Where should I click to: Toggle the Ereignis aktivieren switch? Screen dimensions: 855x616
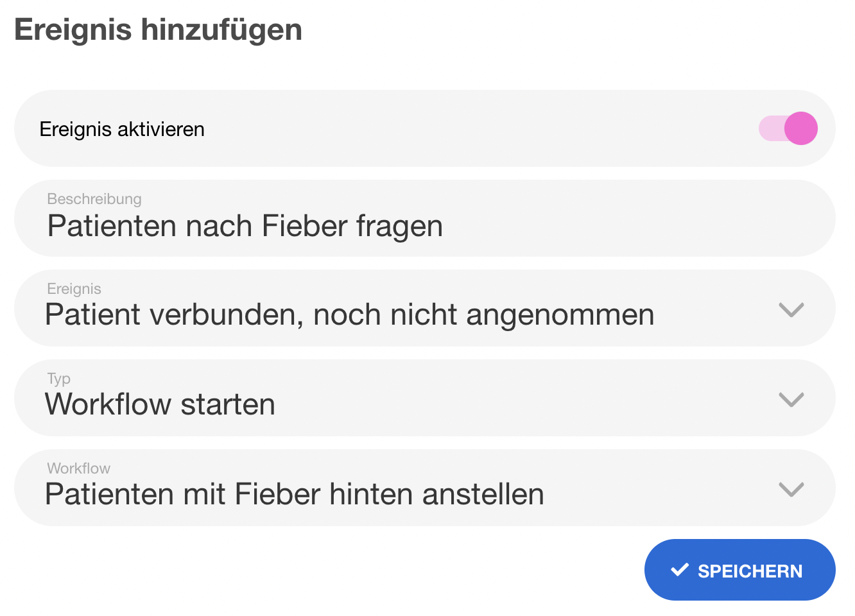787,128
